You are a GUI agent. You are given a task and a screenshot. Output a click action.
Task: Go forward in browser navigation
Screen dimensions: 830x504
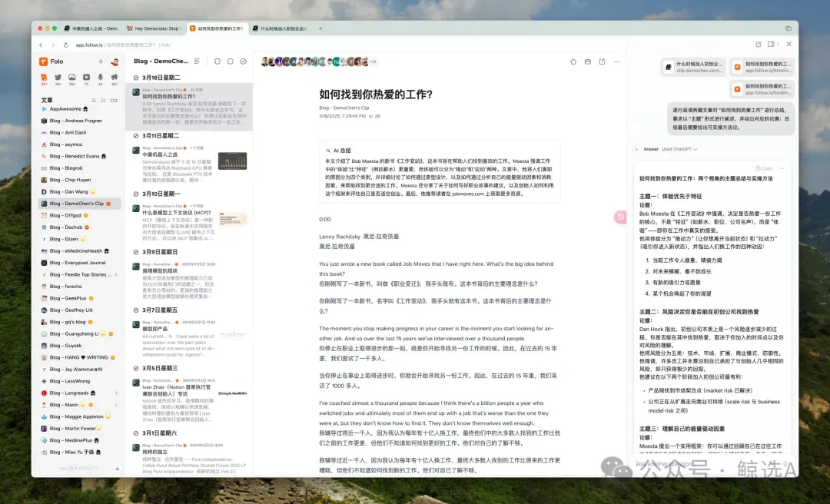pos(54,45)
